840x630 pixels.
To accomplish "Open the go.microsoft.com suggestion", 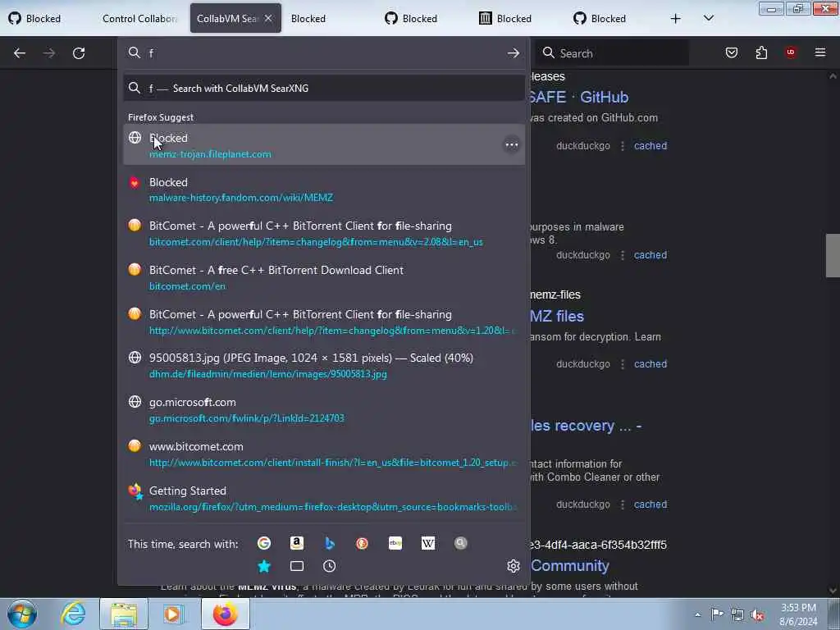I will tap(324, 410).
